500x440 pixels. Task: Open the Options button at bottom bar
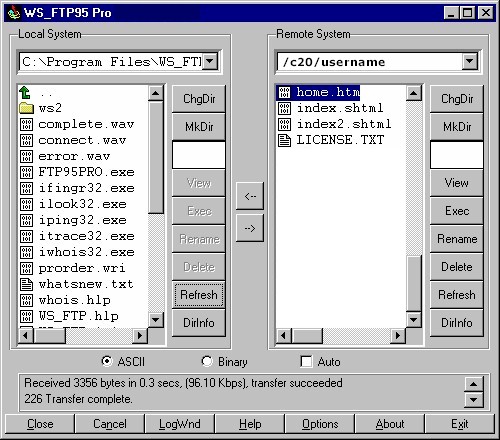coord(320,424)
